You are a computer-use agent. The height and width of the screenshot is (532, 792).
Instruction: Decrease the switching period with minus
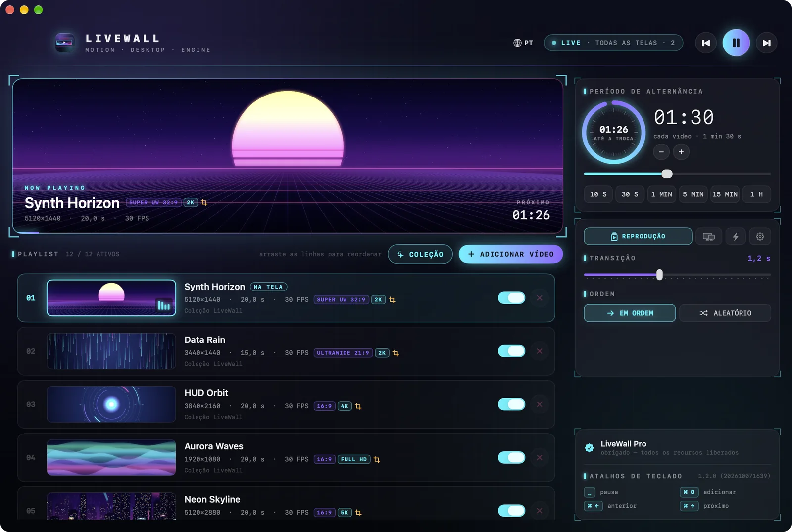(x=661, y=152)
